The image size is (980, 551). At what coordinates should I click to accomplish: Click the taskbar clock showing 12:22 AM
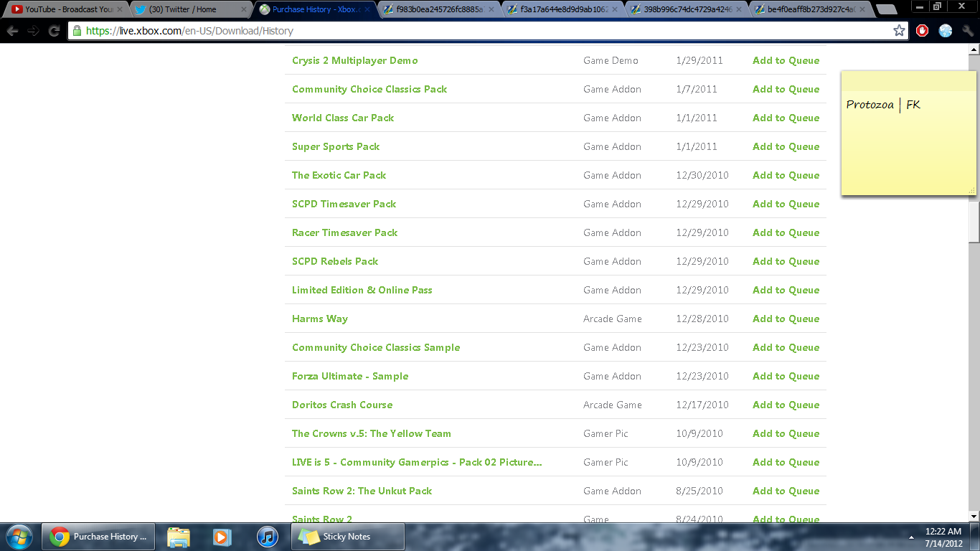click(943, 537)
